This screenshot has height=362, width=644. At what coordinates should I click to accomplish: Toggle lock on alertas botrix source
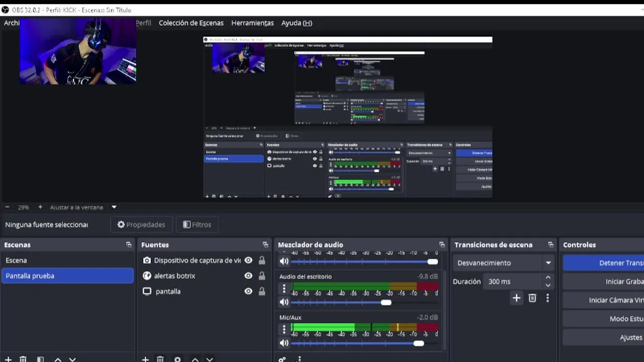(x=262, y=276)
